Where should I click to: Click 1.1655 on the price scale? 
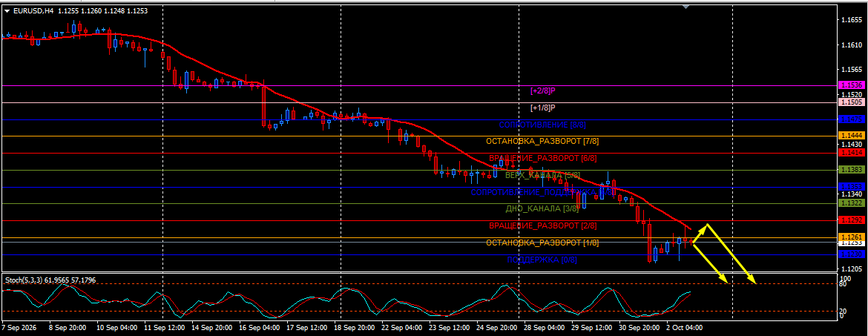(850, 20)
